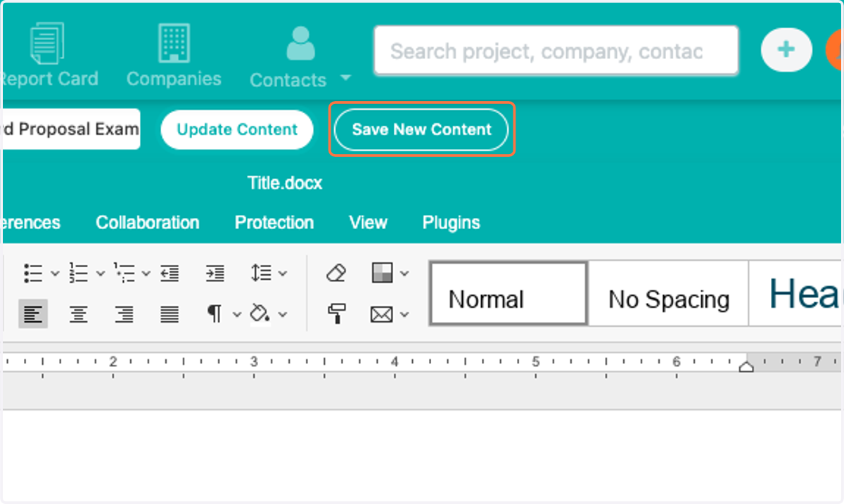Click the project search field
This screenshot has width=844, height=504.
coord(556,51)
